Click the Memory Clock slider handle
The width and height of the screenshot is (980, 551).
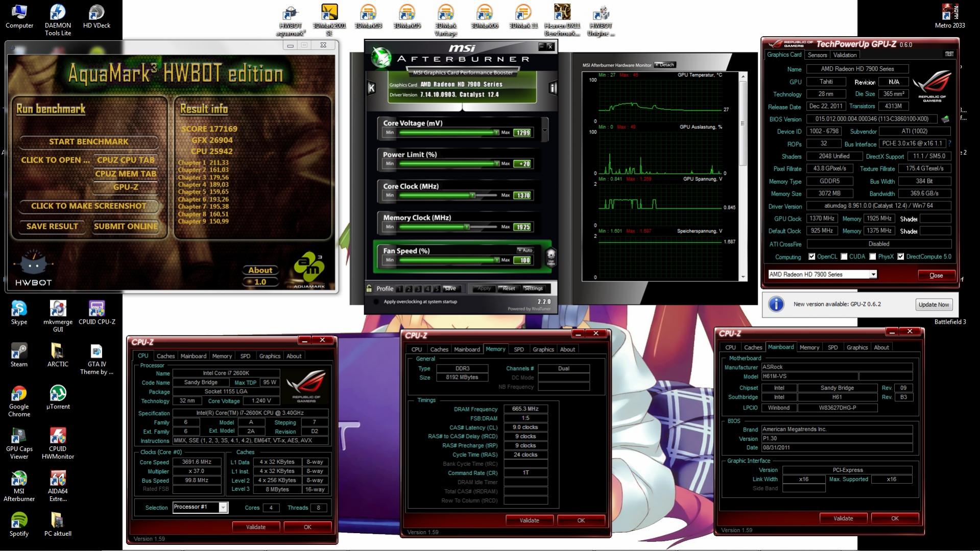click(x=466, y=227)
